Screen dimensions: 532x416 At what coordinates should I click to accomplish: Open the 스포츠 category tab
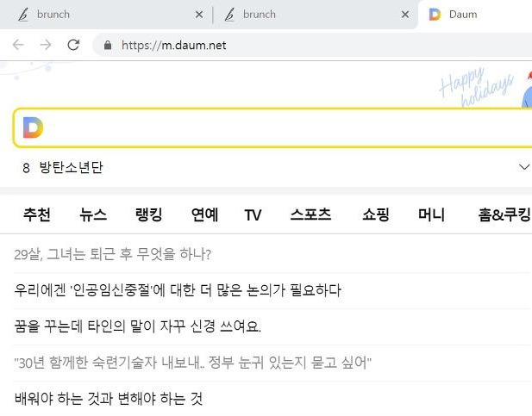click(310, 214)
